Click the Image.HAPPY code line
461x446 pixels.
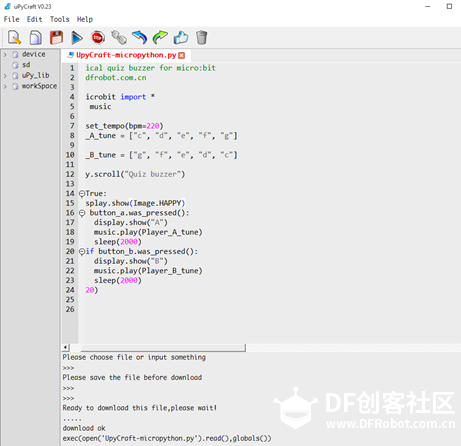pos(135,203)
